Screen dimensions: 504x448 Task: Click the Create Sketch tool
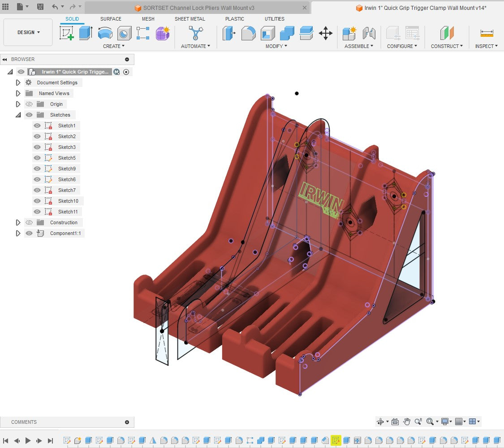66,33
